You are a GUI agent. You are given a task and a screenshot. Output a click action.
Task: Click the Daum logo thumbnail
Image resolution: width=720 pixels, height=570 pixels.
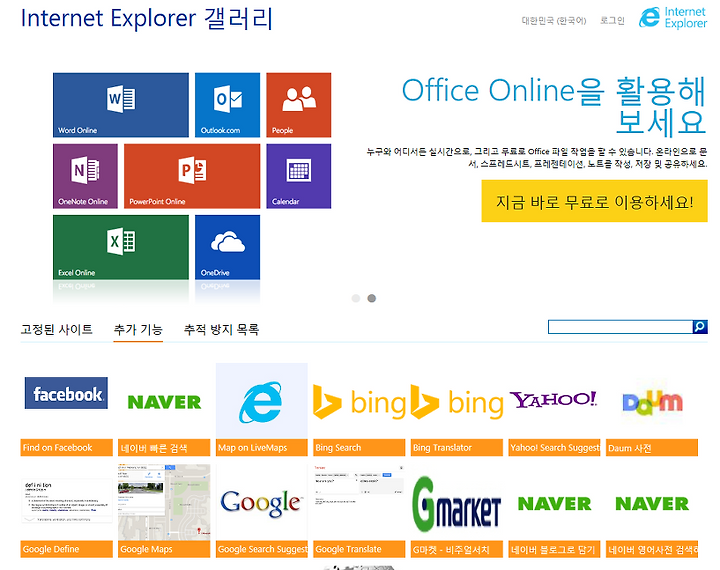(652, 402)
